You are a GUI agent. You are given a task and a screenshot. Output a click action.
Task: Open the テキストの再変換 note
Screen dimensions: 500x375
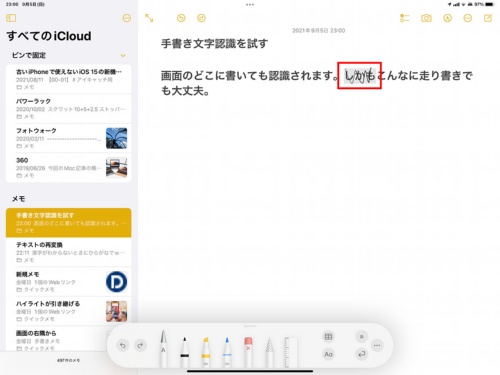pyautogui.click(x=69, y=252)
